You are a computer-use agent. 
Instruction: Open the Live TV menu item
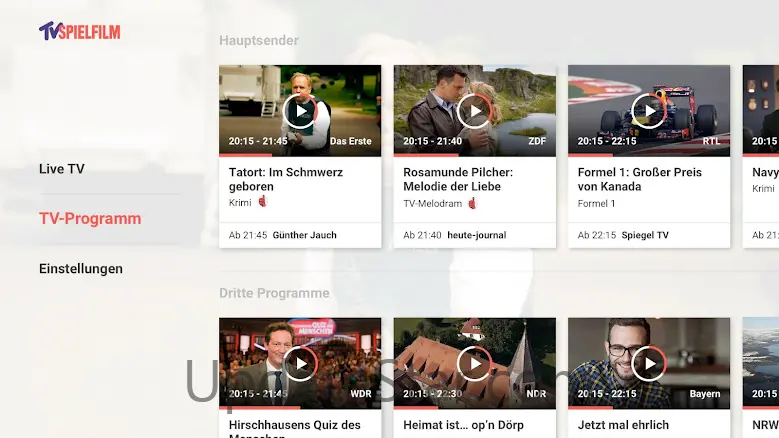pos(62,169)
